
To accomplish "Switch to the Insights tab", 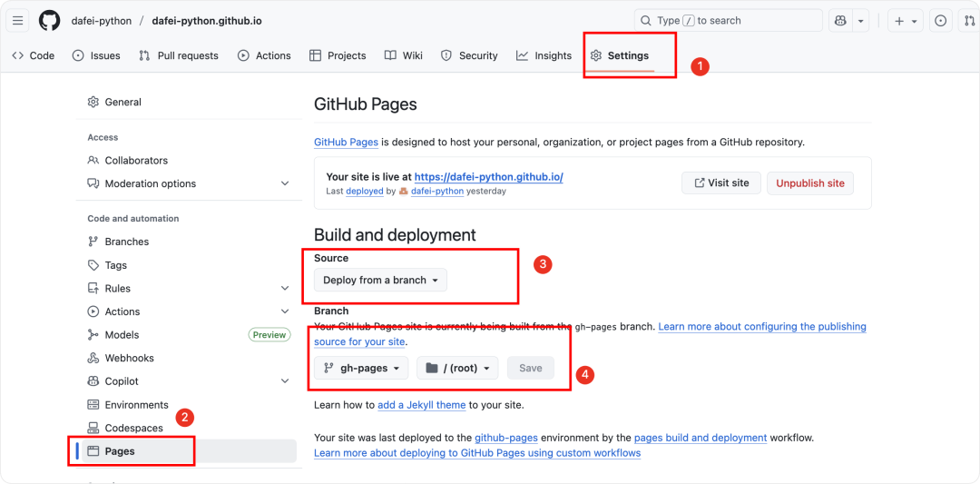I will (x=544, y=55).
